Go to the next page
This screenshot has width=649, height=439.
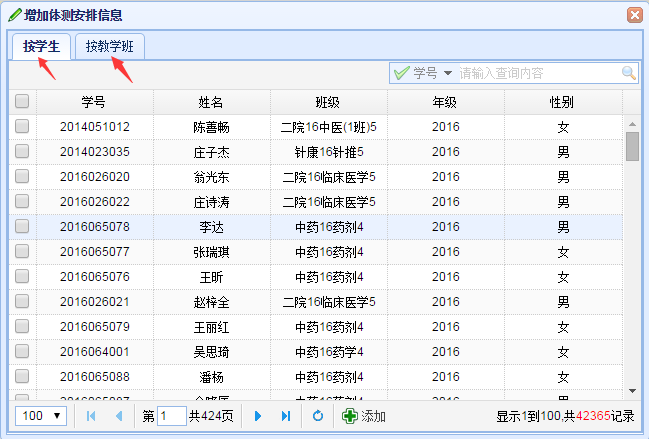click(258, 416)
